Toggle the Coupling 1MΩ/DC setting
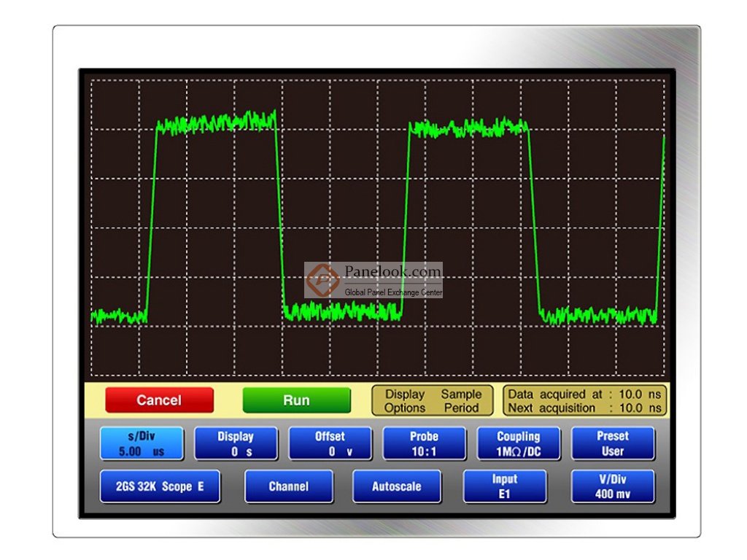The width and height of the screenshot is (747, 560). click(x=518, y=443)
